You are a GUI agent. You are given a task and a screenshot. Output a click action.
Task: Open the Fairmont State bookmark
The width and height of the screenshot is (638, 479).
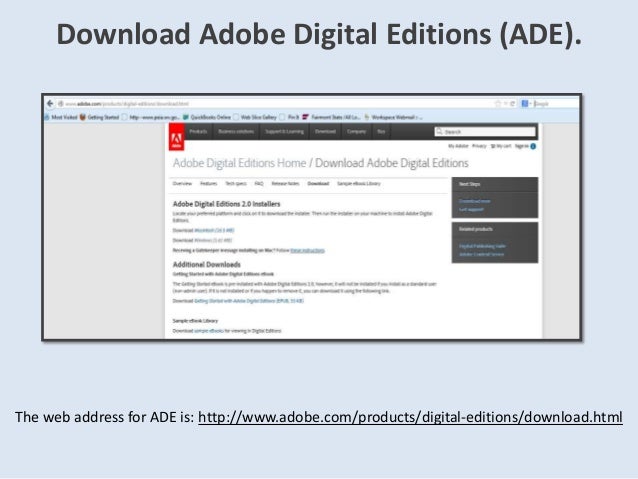[x=331, y=117]
